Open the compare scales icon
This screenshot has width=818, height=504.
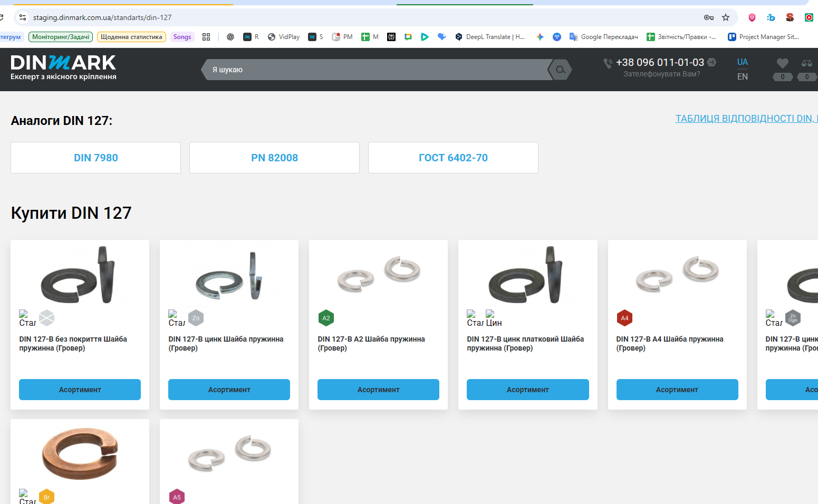click(x=807, y=63)
